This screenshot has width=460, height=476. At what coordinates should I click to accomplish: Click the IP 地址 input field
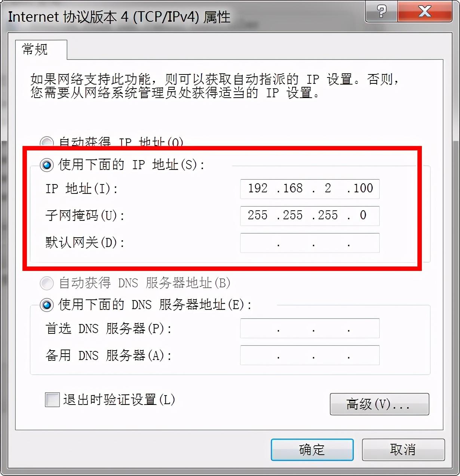(310, 189)
